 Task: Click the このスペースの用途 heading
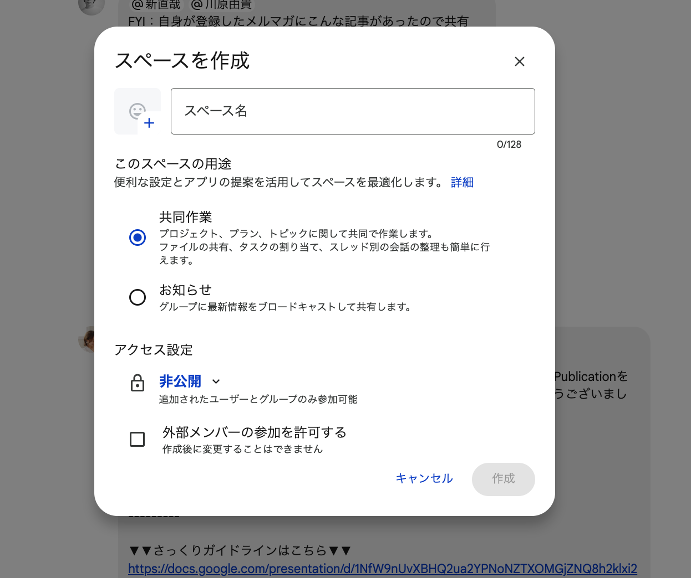(173, 164)
